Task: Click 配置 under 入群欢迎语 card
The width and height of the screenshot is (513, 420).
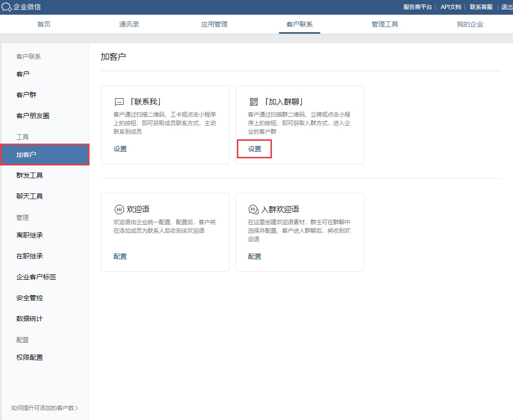Action: [255, 256]
